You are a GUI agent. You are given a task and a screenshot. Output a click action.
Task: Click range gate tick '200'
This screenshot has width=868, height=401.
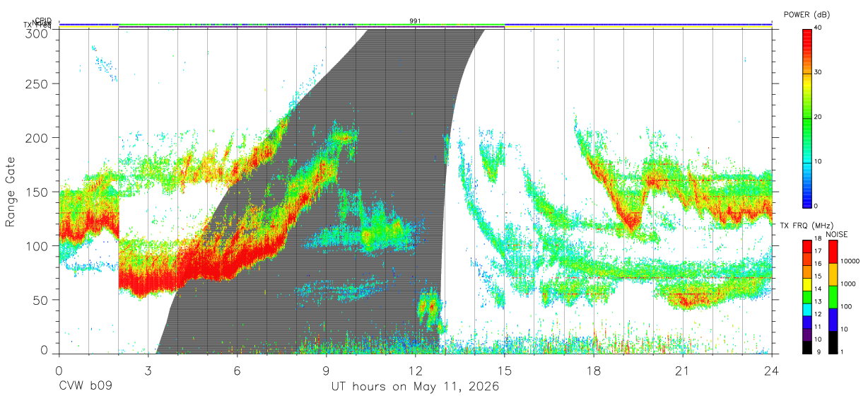click(38, 137)
